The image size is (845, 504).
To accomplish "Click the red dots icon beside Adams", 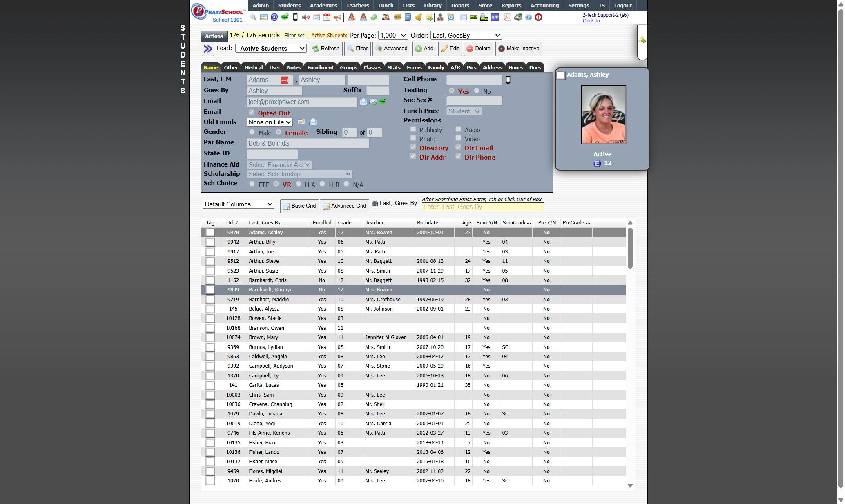I will coord(284,80).
